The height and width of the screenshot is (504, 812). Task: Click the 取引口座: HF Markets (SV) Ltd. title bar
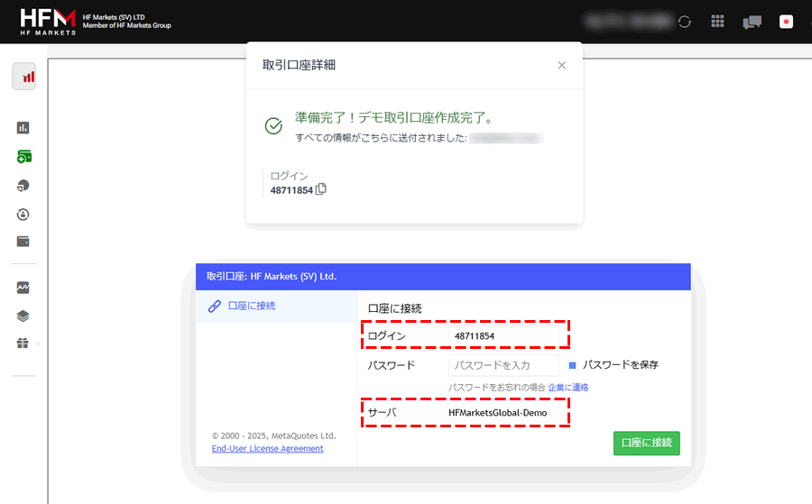click(x=443, y=277)
